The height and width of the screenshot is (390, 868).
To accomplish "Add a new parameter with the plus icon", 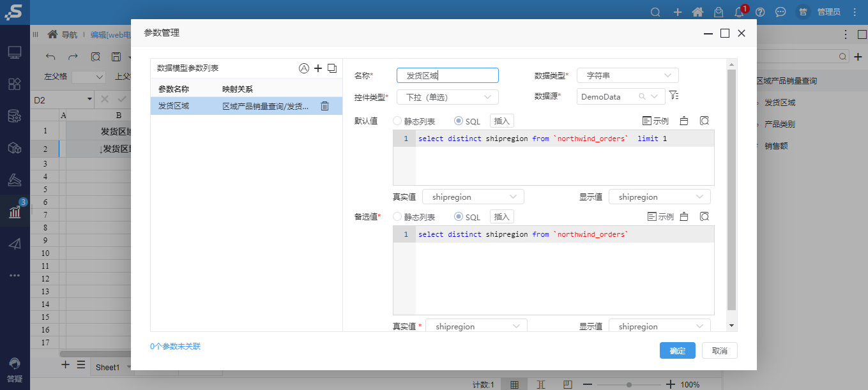I will [x=318, y=68].
